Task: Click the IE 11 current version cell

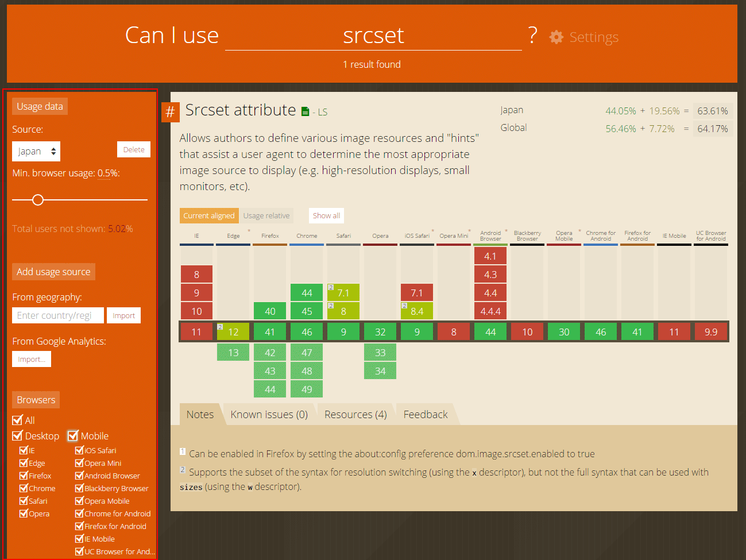Action: pyautogui.click(x=196, y=331)
